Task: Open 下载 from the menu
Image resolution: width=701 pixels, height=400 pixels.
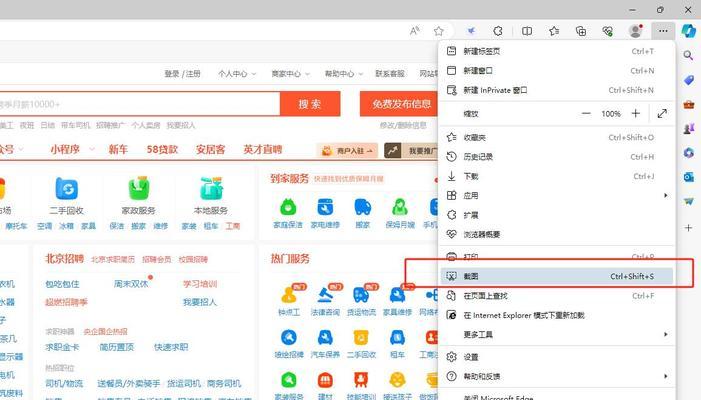Action: (x=557, y=176)
